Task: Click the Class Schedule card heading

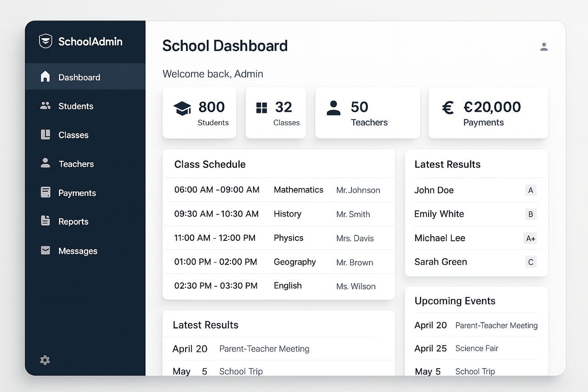Action: tap(210, 165)
